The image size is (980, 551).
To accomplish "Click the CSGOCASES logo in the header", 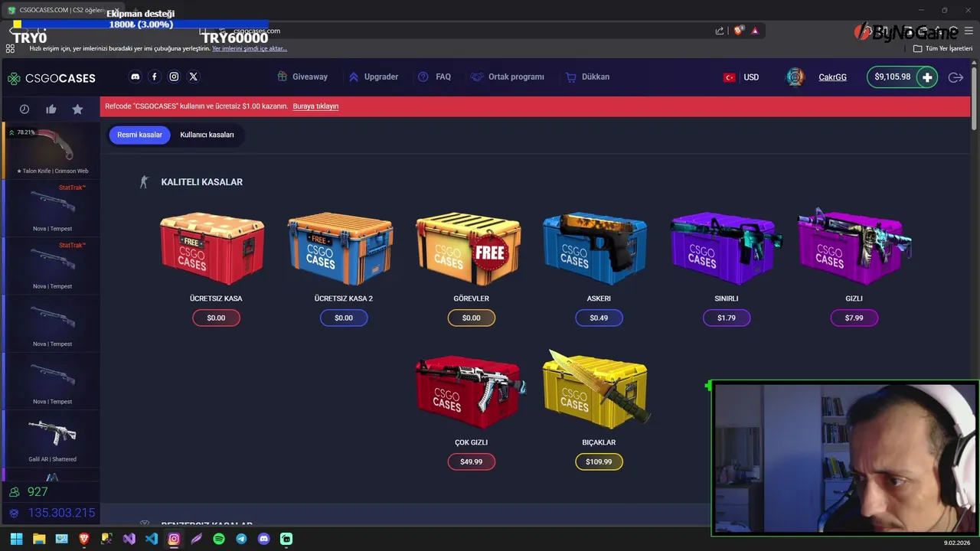I will coord(51,78).
